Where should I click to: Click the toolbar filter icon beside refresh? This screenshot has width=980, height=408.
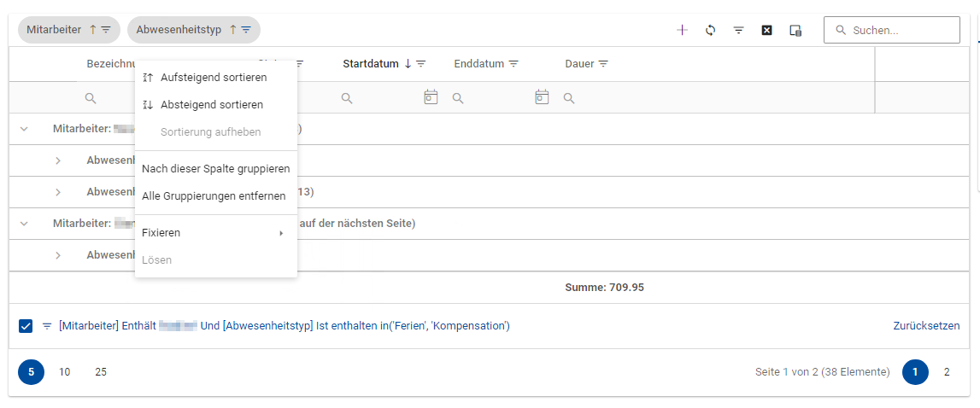pyautogui.click(x=738, y=30)
